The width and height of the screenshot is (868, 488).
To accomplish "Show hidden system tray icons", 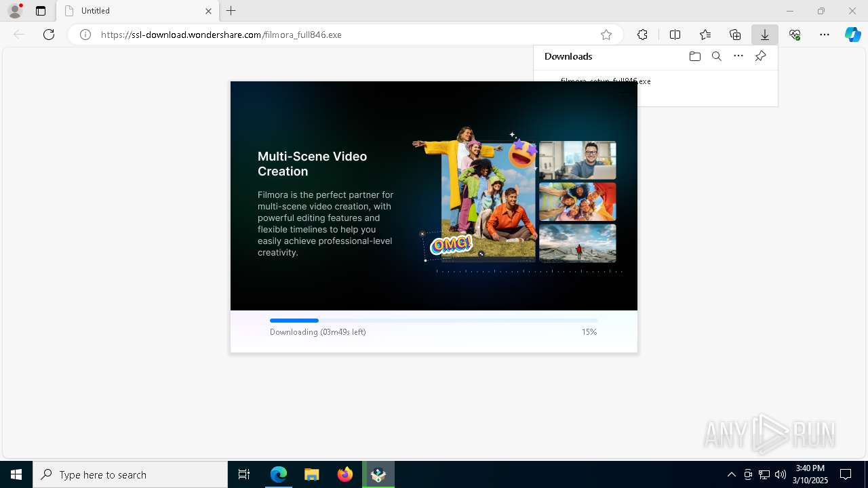I will click(731, 474).
